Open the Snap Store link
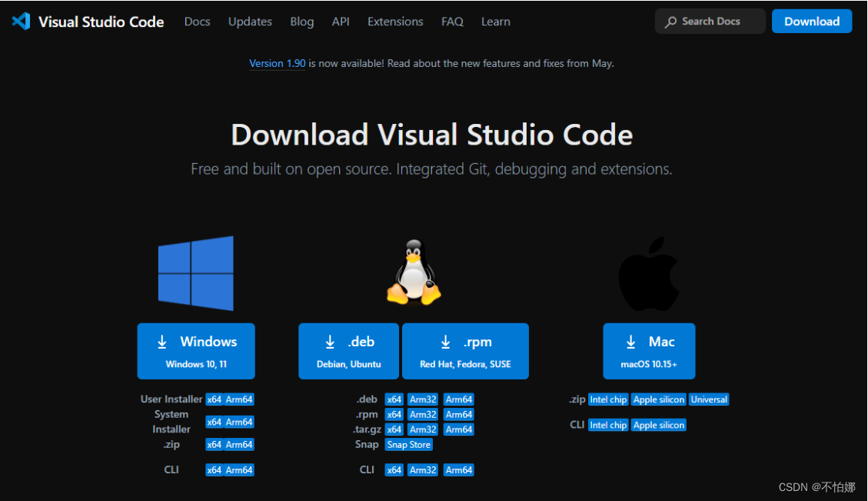 click(408, 445)
